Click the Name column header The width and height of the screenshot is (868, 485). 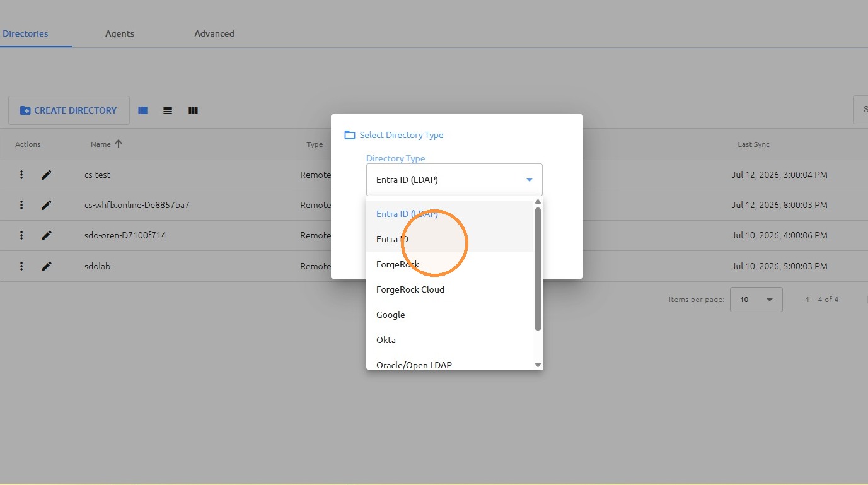click(101, 144)
